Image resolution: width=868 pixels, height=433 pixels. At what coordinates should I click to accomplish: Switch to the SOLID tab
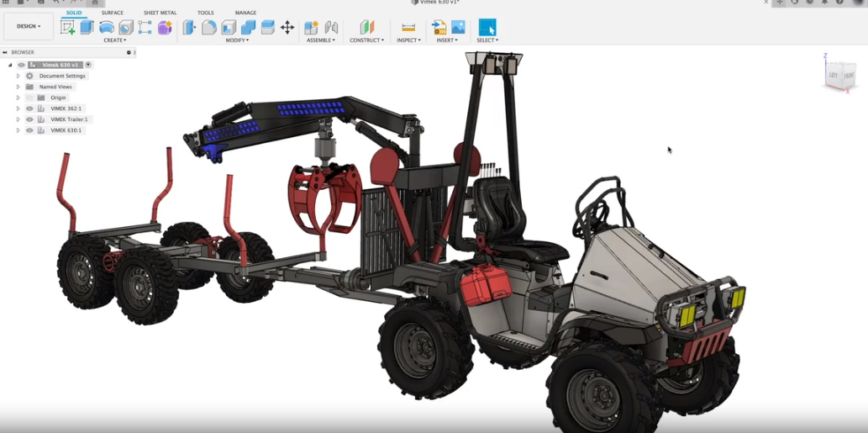[x=74, y=13]
